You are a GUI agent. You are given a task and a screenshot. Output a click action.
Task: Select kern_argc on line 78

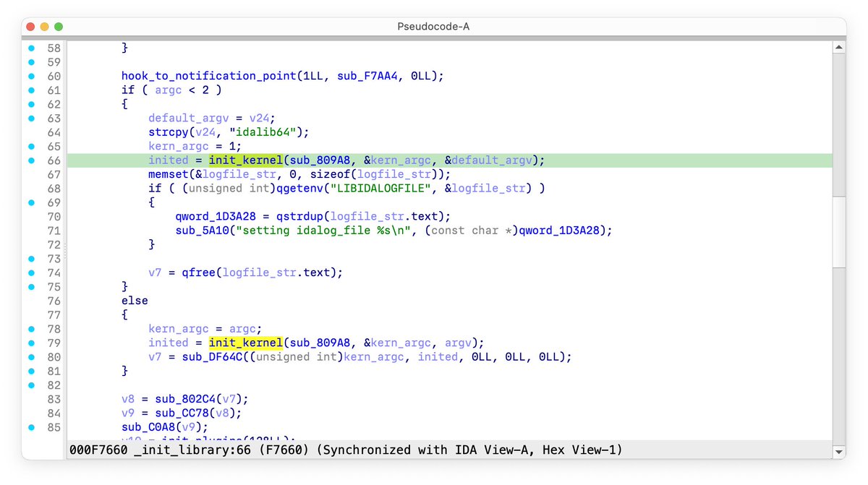(x=178, y=329)
